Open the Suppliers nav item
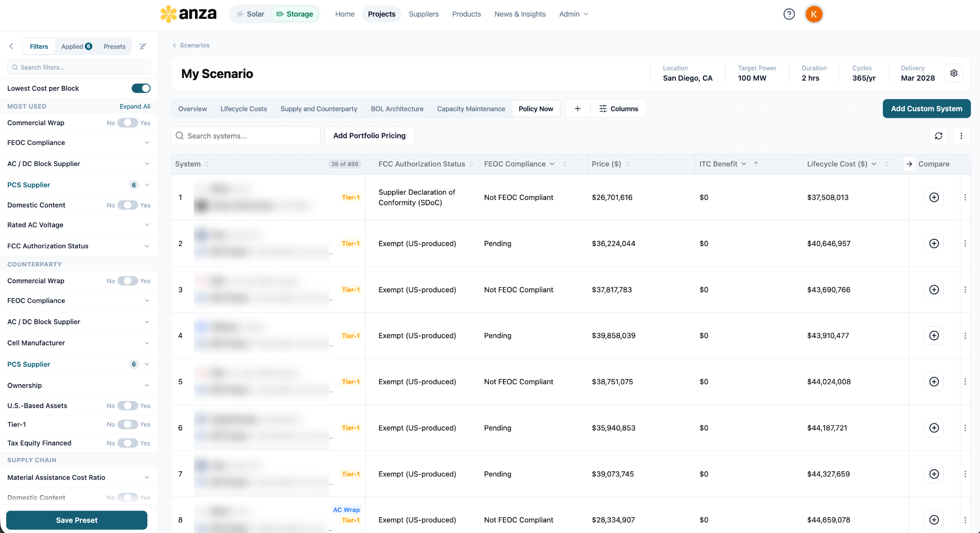980x533 pixels. point(423,14)
